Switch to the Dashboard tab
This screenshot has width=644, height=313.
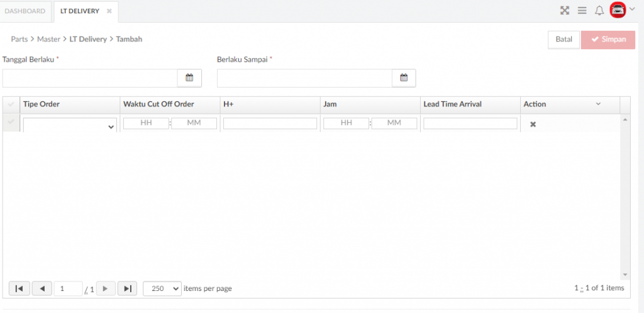point(25,11)
